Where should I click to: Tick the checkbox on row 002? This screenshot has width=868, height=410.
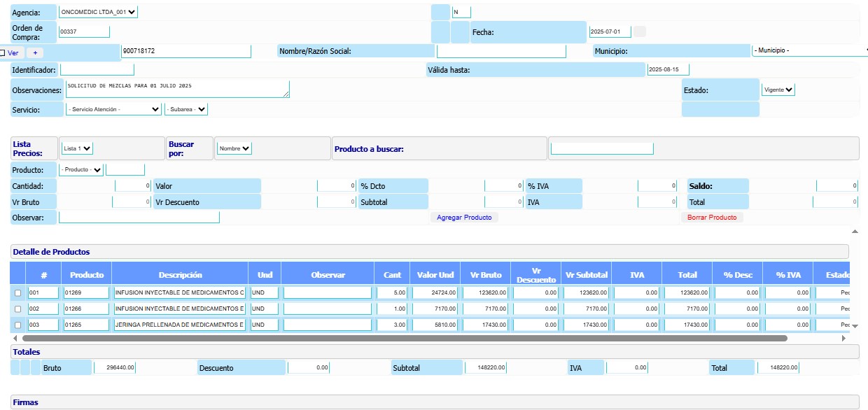tap(18, 309)
